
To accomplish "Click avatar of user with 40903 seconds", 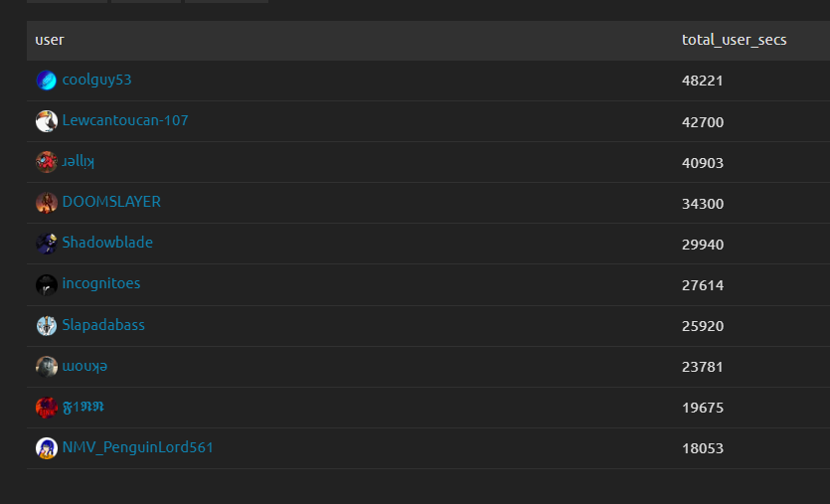I will point(46,162).
